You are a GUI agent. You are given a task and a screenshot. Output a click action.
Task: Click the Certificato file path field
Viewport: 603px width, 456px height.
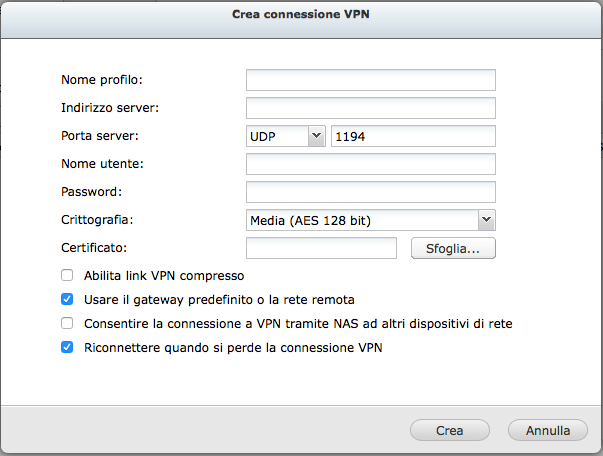[x=322, y=248]
